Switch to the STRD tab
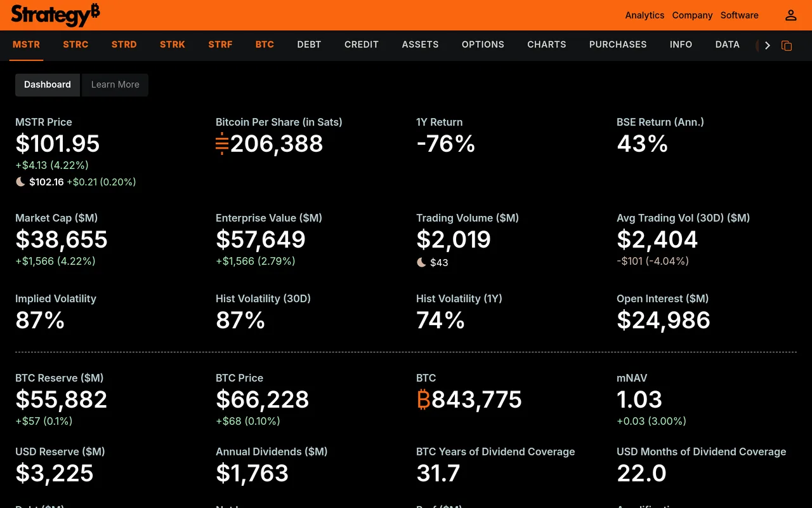 tap(124, 44)
